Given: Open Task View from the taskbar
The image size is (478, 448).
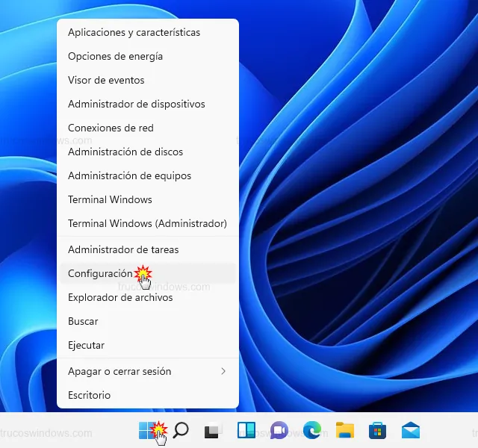Looking at the screenshot, I should 213,430.
